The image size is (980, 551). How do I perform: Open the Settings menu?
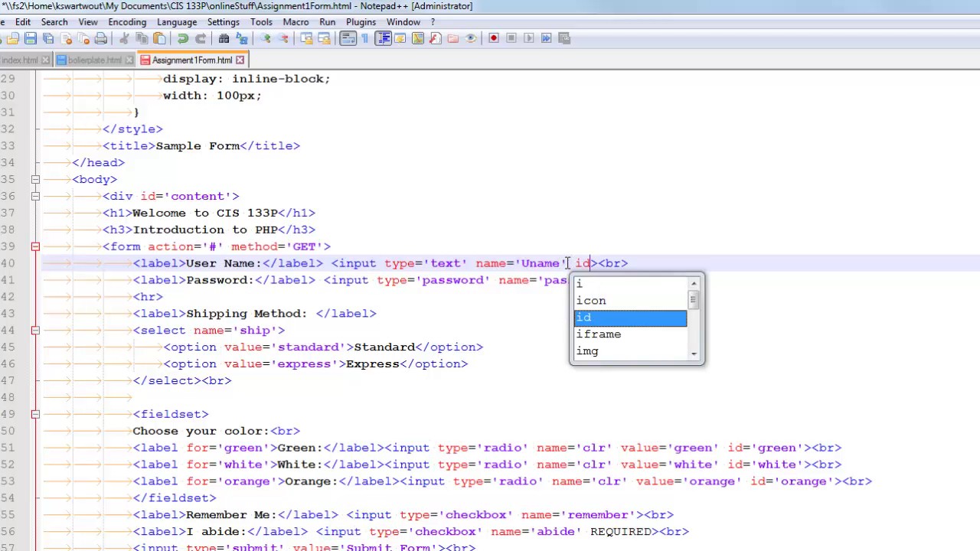click(x=224, y=22)
